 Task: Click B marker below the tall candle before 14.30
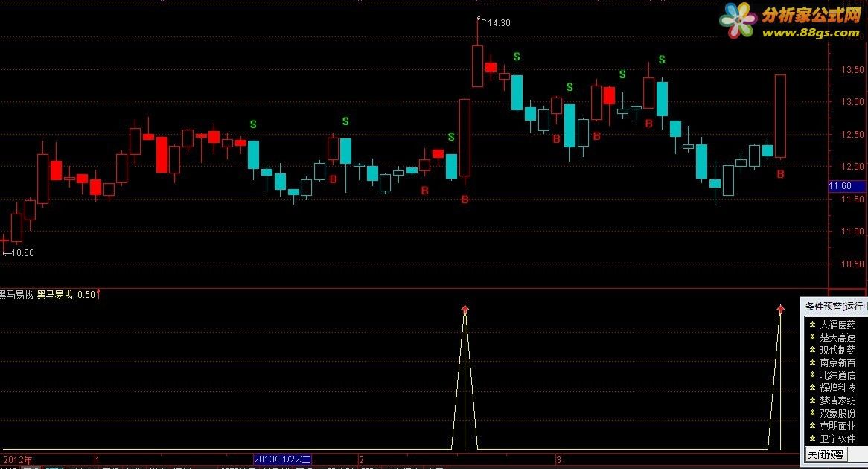coord(465,200)
